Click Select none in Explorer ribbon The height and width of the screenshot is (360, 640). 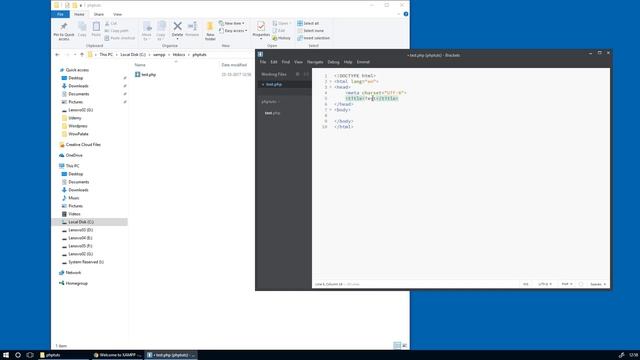click(311, 31)
